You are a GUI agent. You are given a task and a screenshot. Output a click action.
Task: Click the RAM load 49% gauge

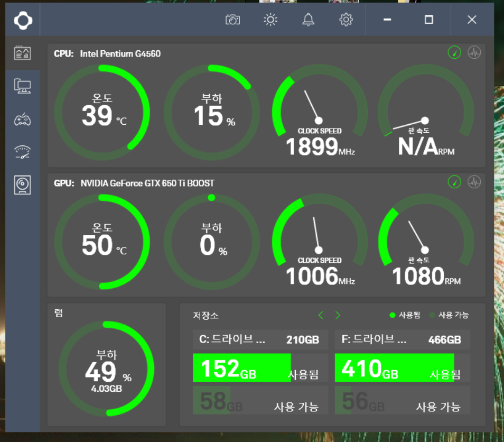(106, 369)
